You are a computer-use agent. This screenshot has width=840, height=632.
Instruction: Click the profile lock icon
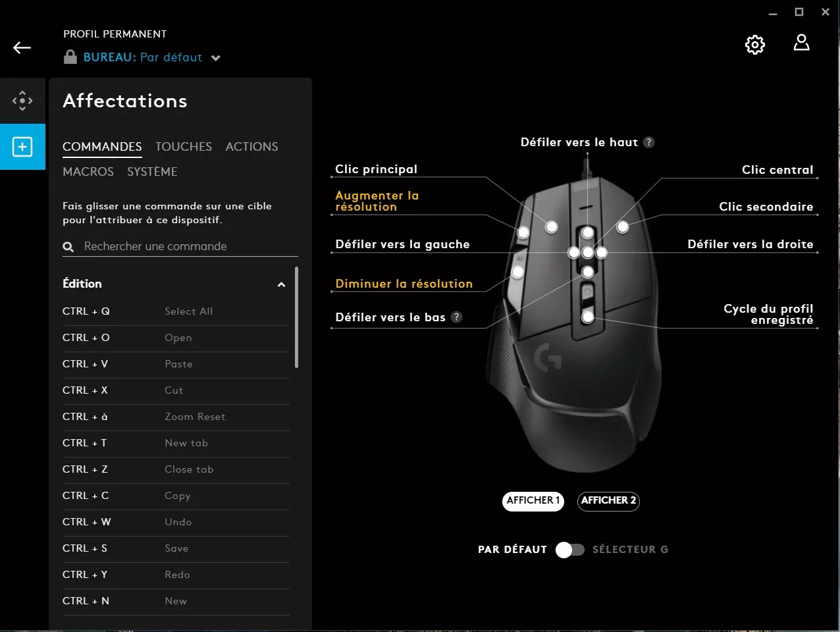[70, 57]
